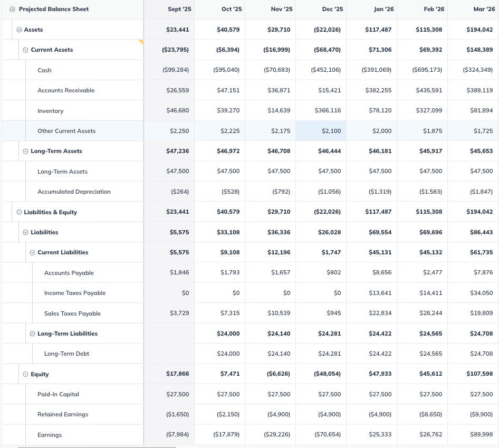Click the Income Taxes Payable row label
Viewport: 499px width, 448px height.
[75, 293]
